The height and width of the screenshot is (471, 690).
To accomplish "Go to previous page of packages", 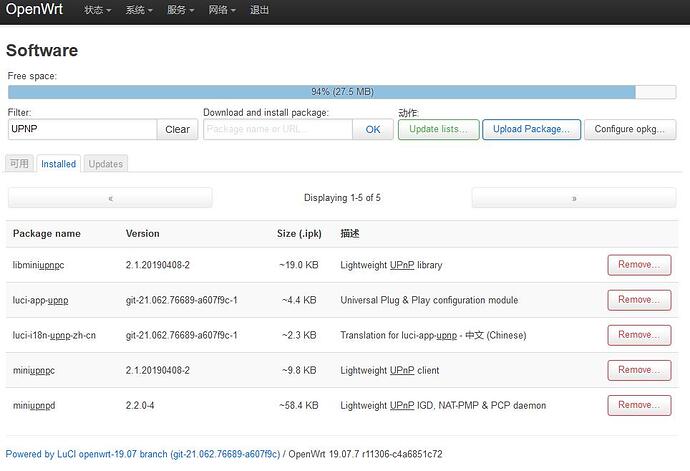I will pos(110,198).
